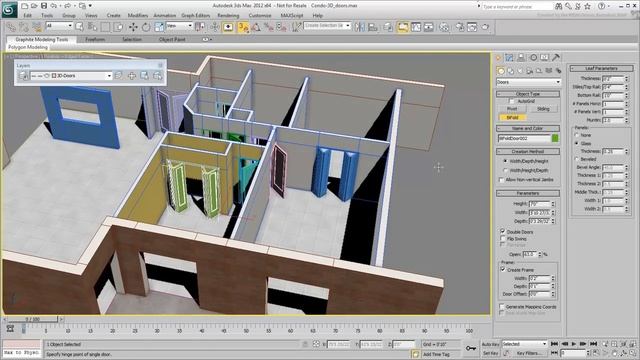The image size is (640, 360).
Task: Click the green object color swatch
Action: (x=555, y=138)
